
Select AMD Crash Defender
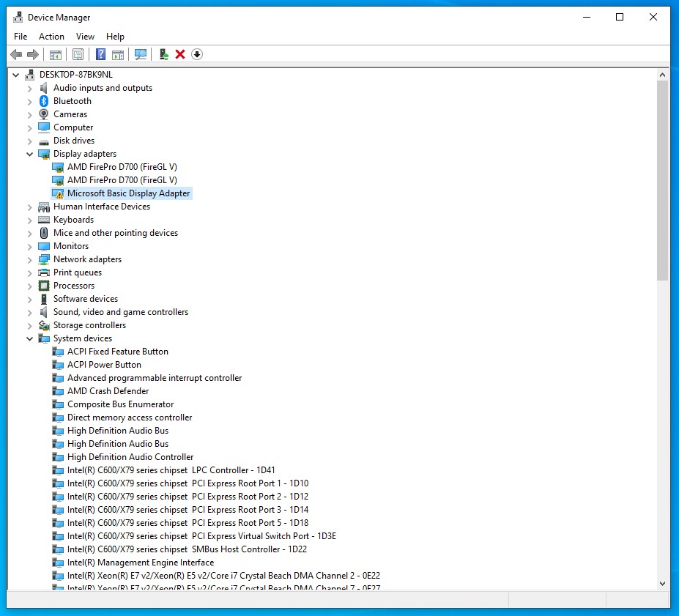[x=108, y=391]
